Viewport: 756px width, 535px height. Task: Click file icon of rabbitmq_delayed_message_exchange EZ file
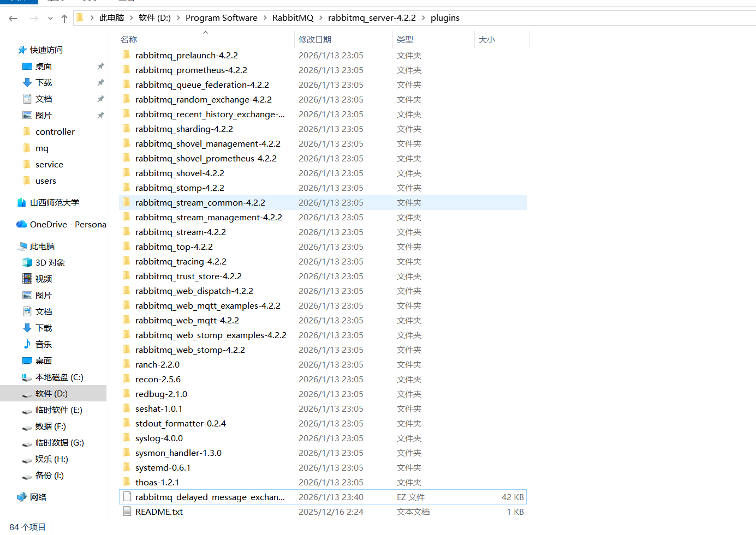127,497
